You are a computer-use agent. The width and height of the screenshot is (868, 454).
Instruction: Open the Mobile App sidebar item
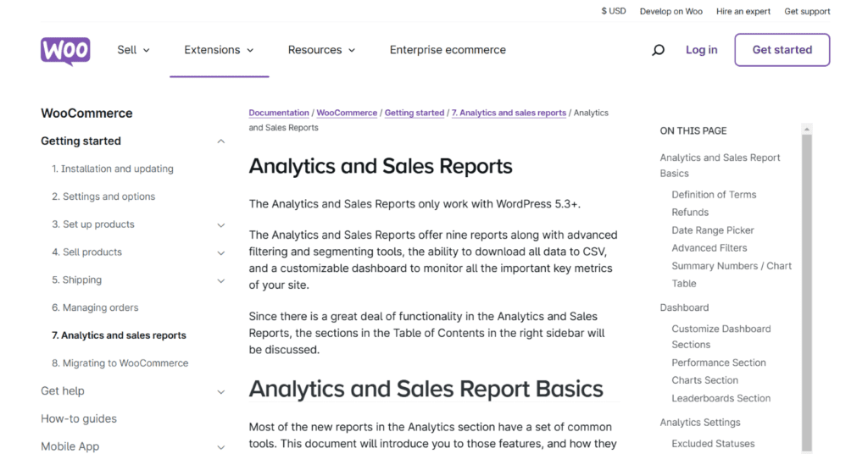point(70,446)
